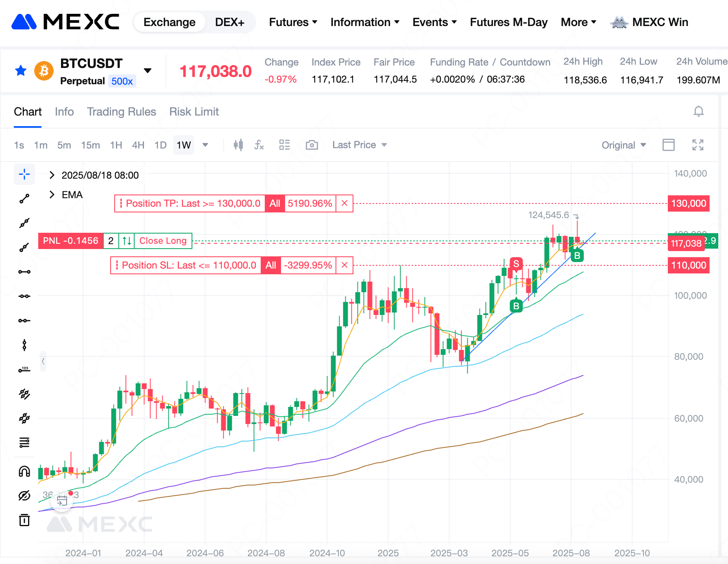Enter fullscreen chart mode

[x=698, y=145]
